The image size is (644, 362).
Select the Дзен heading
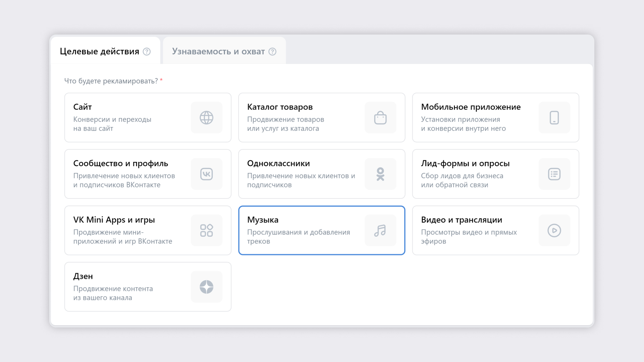[83, 276]
